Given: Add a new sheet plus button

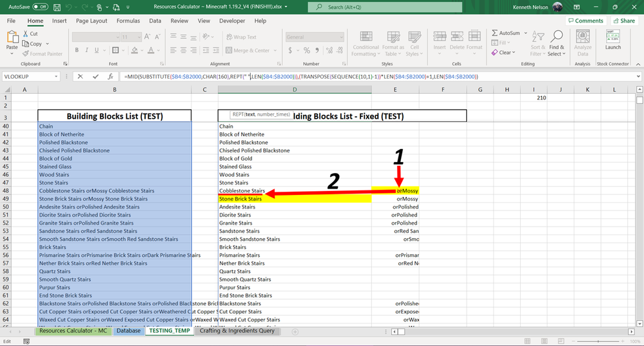Looking at the screenshot, I should 295,332.
